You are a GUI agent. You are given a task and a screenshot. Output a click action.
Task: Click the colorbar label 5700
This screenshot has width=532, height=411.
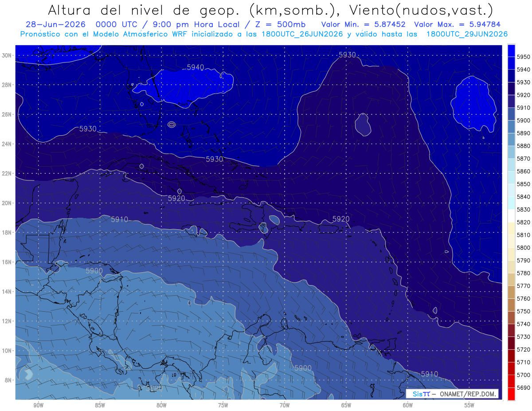click(523, 375)
